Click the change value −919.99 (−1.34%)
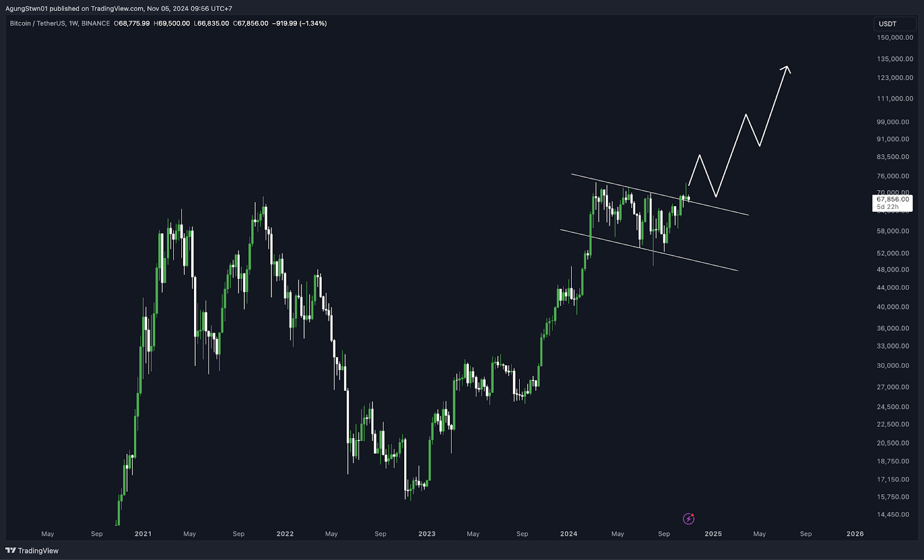The height and width of the screenshot is (560, 924). pyautogui.click(x=299, y=24)
